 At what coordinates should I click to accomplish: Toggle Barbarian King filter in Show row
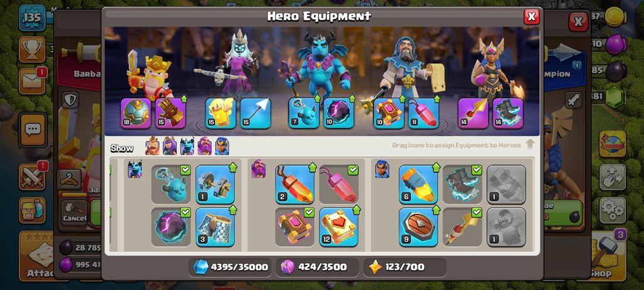[x=152, y=146]
